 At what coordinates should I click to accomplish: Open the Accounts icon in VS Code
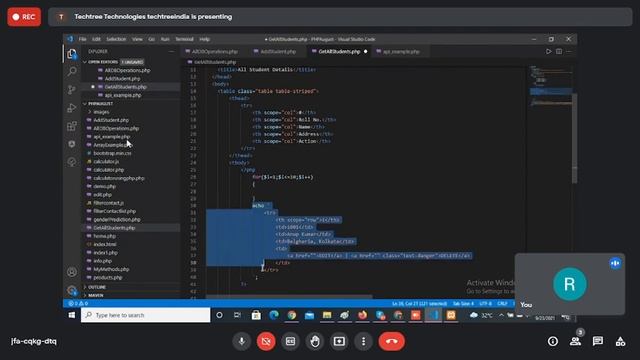point(72,272)
